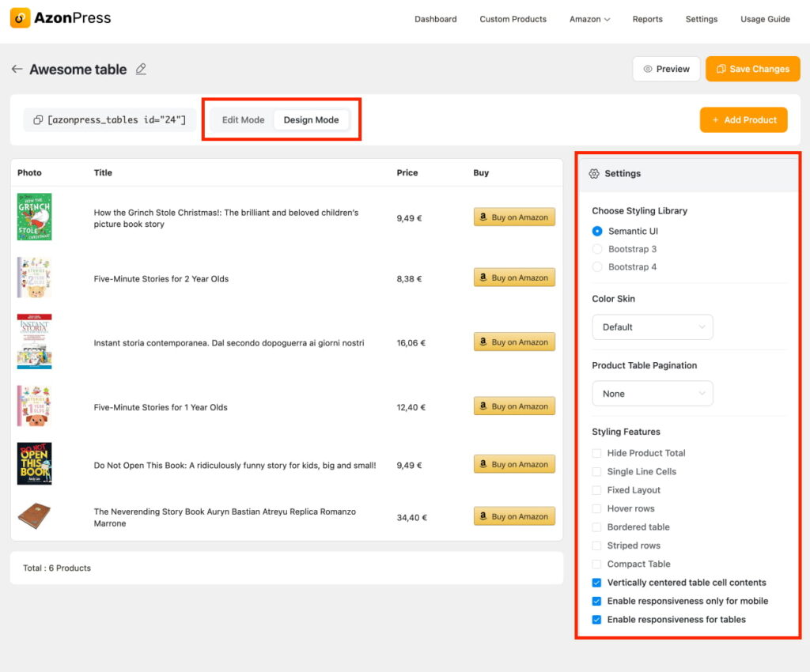This screenshot has height=672, width=810.
Task: Click Buy on Amazon for Neverending Story
Action: [514, 516]
